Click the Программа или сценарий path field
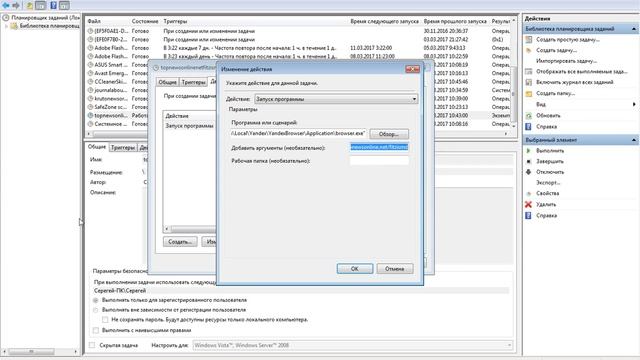 [298, 133]
